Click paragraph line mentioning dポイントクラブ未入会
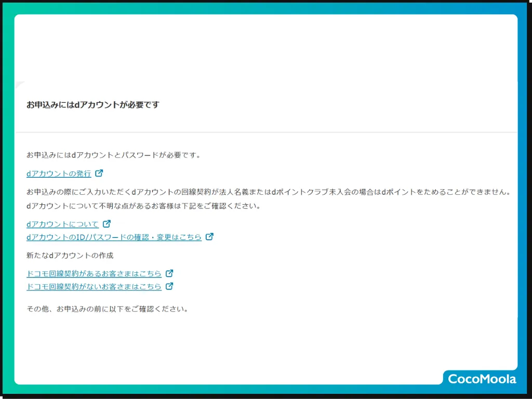The width and height of the screenshot is (532, 399). click(269, 192)
